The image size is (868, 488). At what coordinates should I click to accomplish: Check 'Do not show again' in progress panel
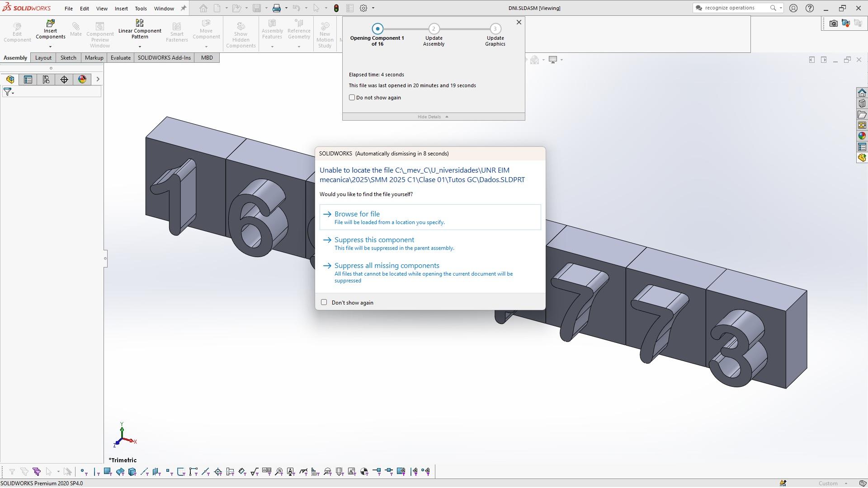click(352, 98)
